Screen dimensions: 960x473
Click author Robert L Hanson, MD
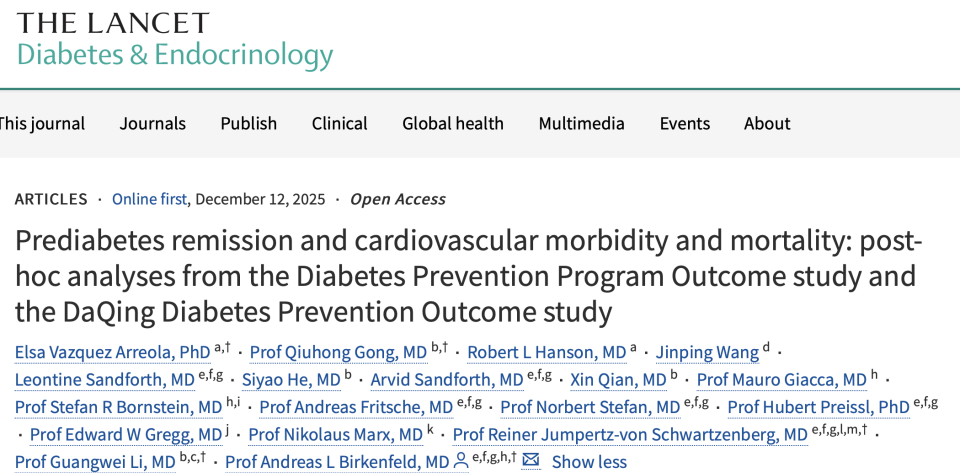click(x=547, y=352)
